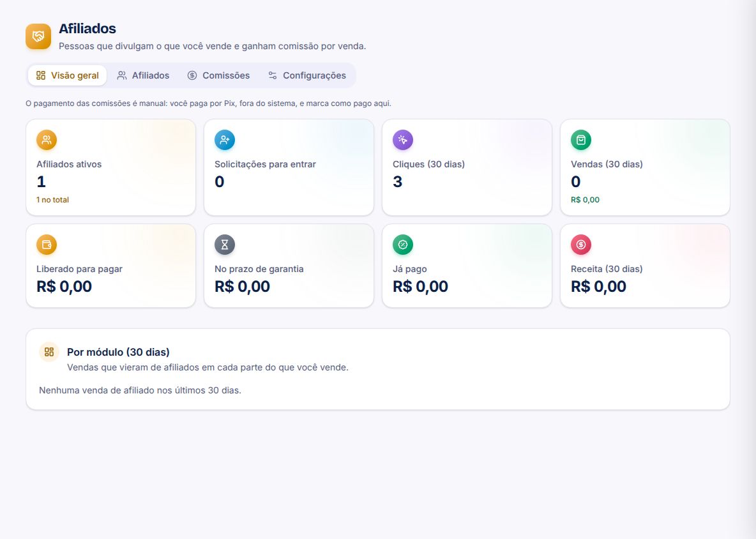Click the purple cursor icon on Cliques card
Screen dimensions: 756x539
(403, 140)
